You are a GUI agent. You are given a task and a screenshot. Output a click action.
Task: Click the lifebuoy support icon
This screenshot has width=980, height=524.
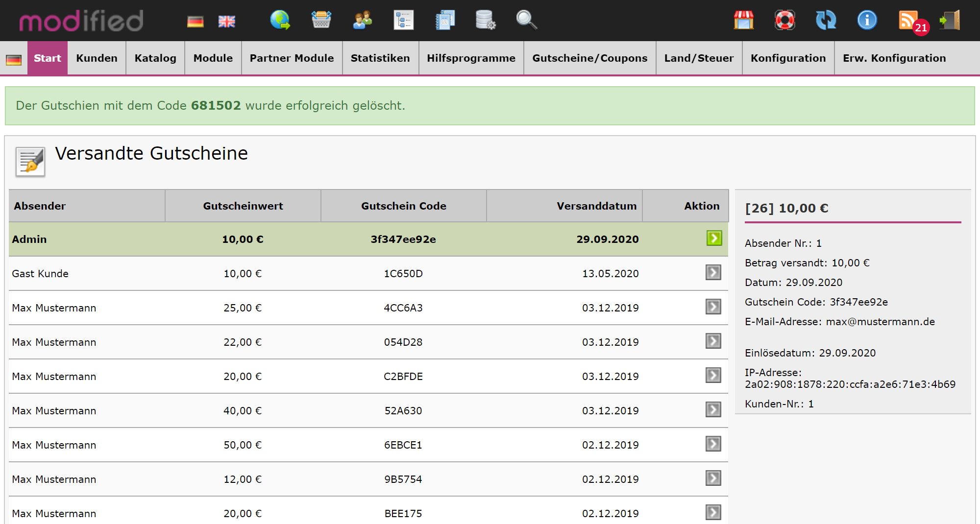(x=784, y=20)
